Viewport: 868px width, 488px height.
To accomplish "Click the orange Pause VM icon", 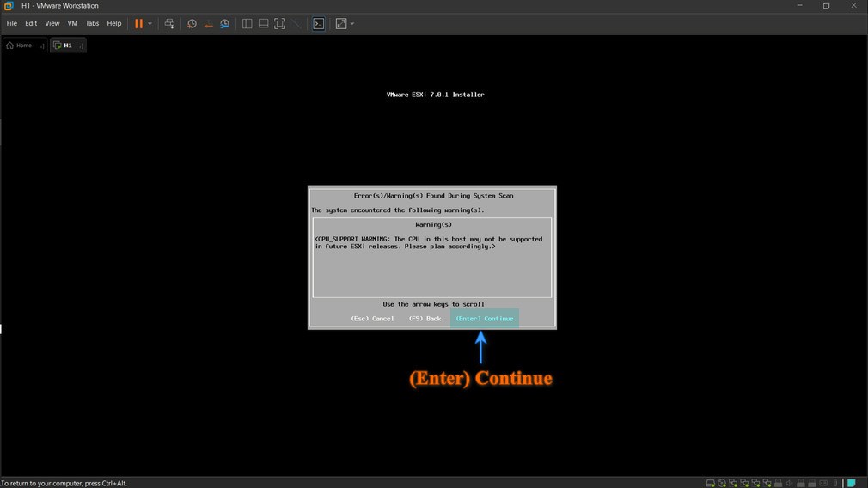I will click(x=138, y=24).
